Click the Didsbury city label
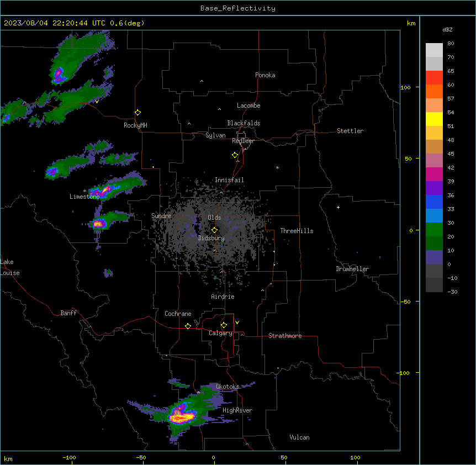 coord(211,238)
